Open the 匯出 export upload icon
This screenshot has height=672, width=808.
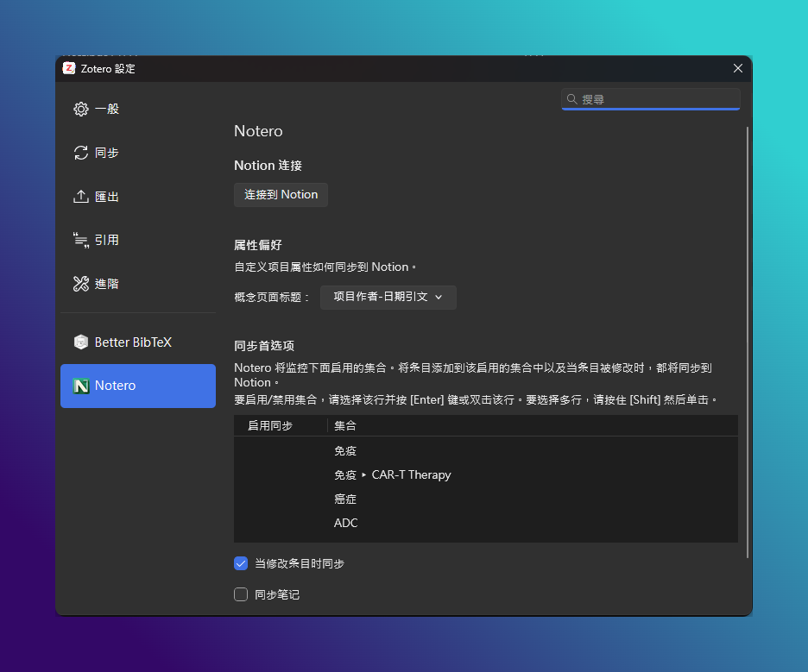[81, 197]
